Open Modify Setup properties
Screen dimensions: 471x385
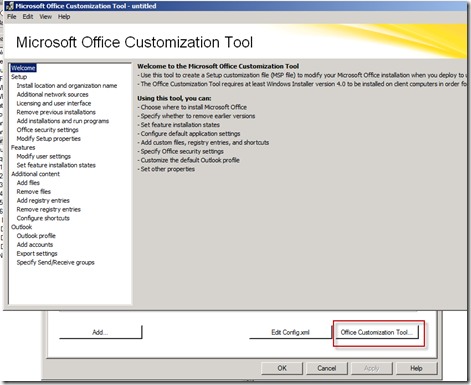(49, 139)
